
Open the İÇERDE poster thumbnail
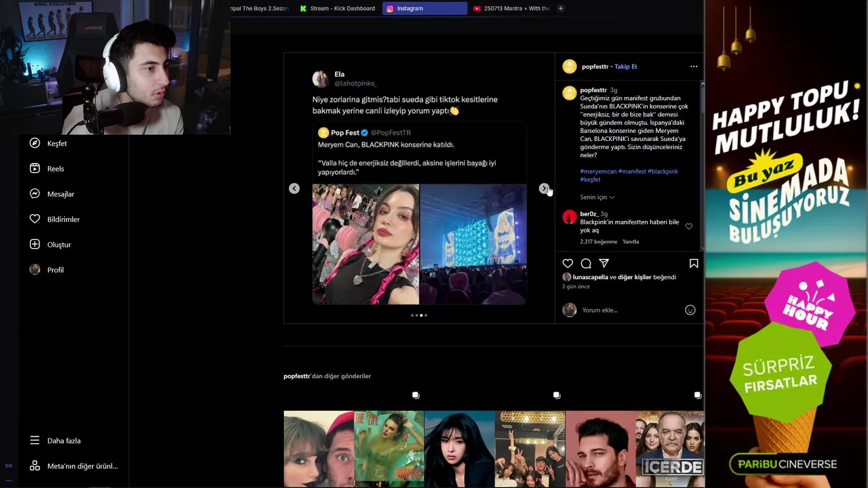click(670, 448)
